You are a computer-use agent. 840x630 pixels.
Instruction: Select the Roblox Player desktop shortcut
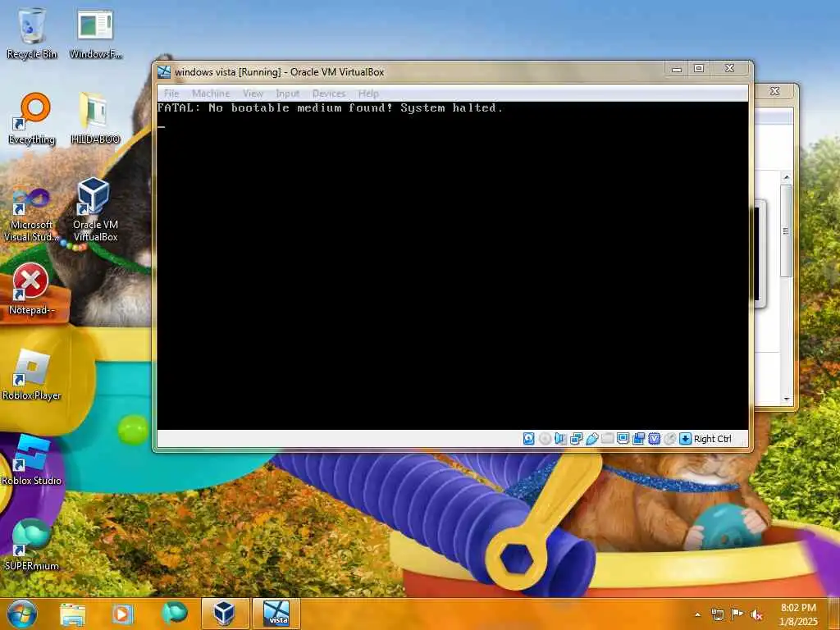pos(32,374)
